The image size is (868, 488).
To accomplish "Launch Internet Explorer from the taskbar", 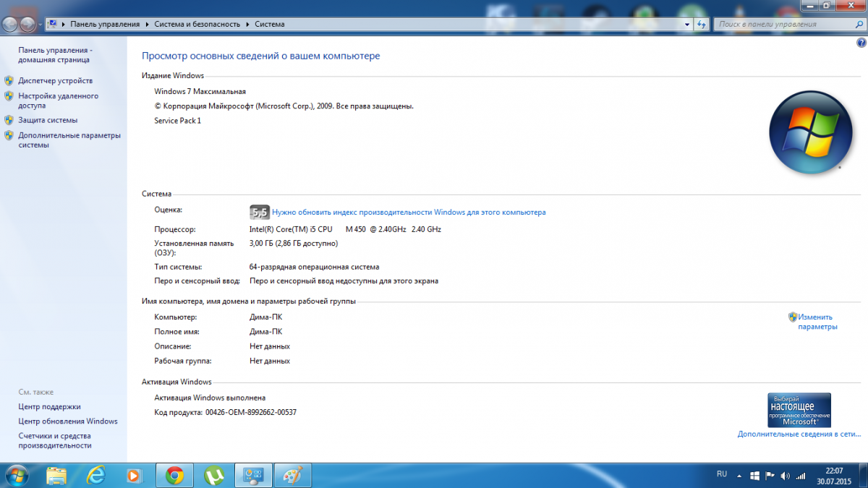I will [95, 475].
